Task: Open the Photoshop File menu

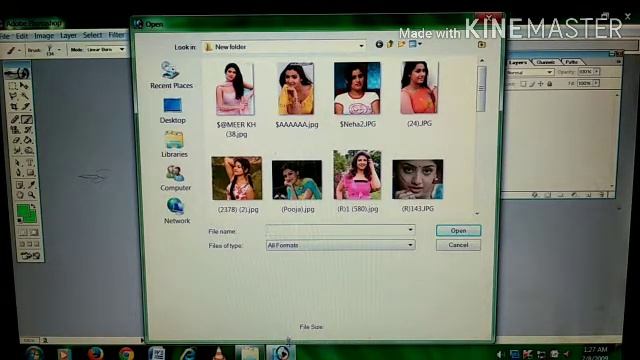Action: 5,36
